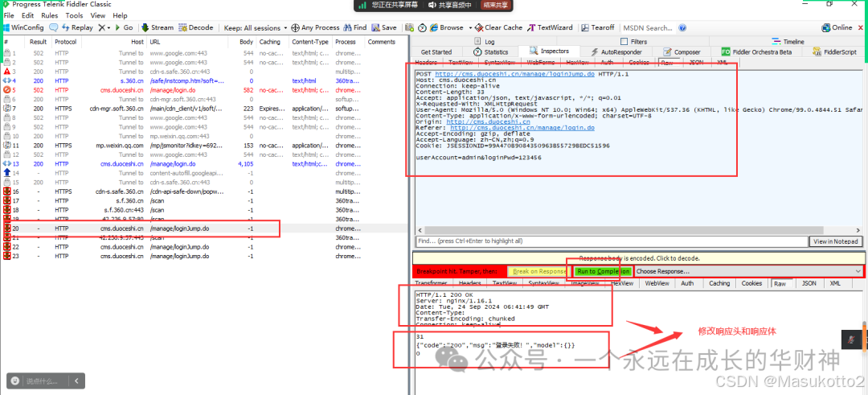Select response HexView inspector tab

click(623, 283)
